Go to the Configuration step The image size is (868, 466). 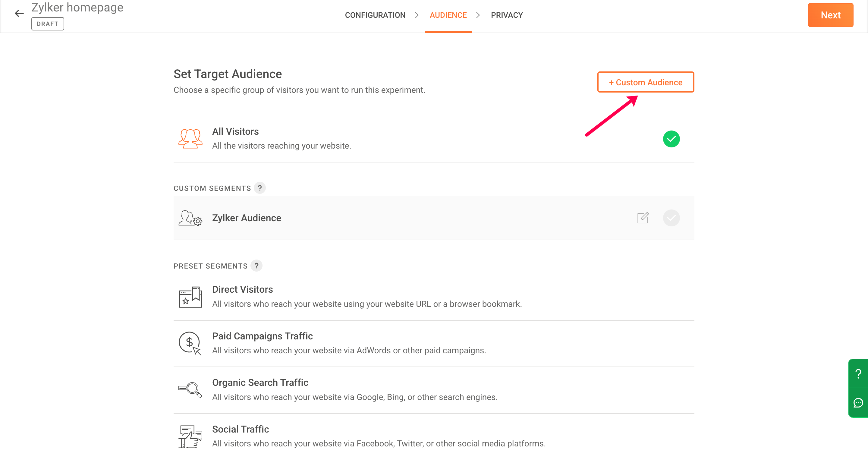pyautogui.click(x=375, y=15)
